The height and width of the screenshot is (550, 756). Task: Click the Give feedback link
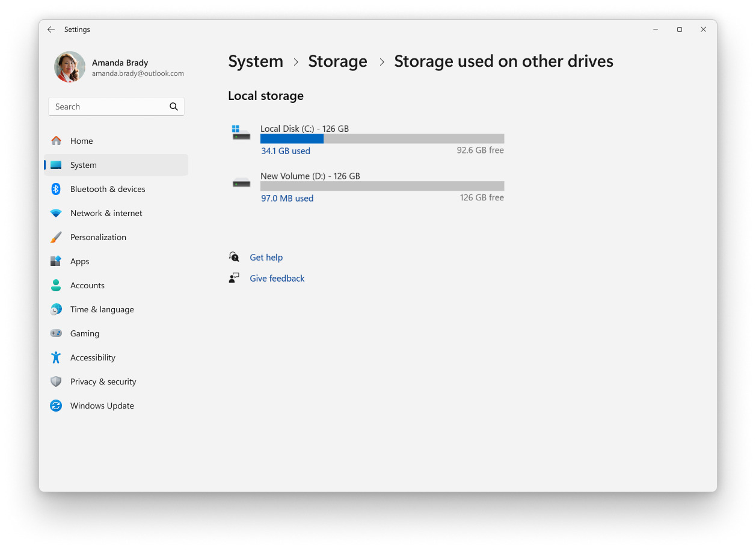(x=277, y=279)
